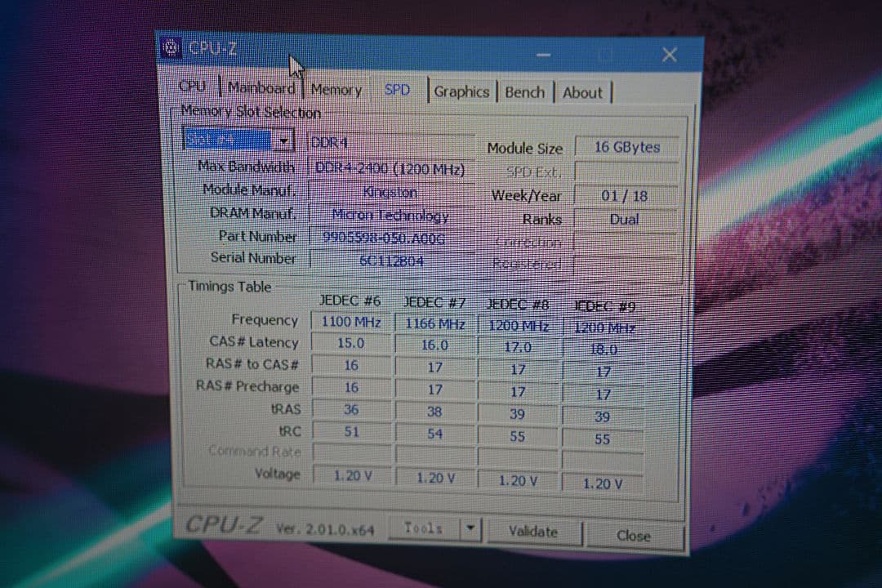Select the DRAM Manuf. field showing Micron Technology
This screenshot has height=588, width=882.
pos(388,214)
